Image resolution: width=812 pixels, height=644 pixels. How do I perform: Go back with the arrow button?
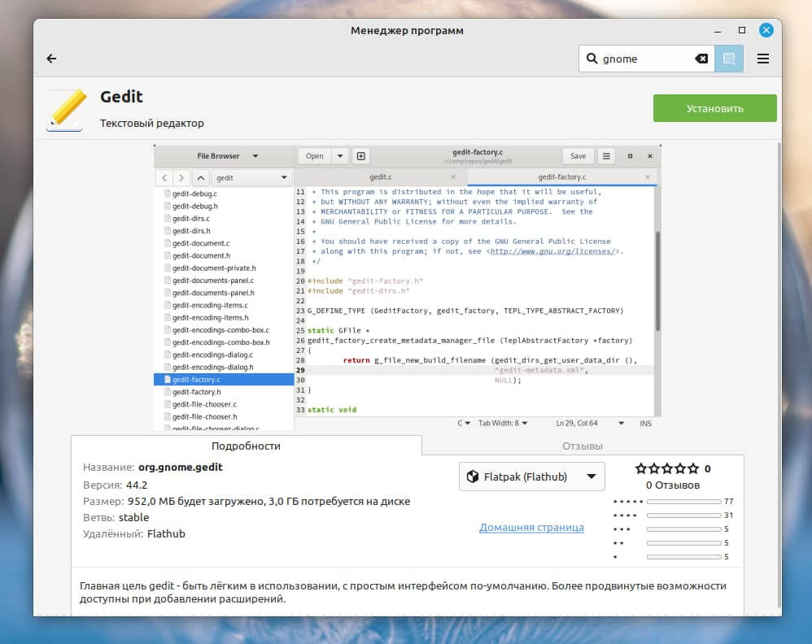coord(51,59)
